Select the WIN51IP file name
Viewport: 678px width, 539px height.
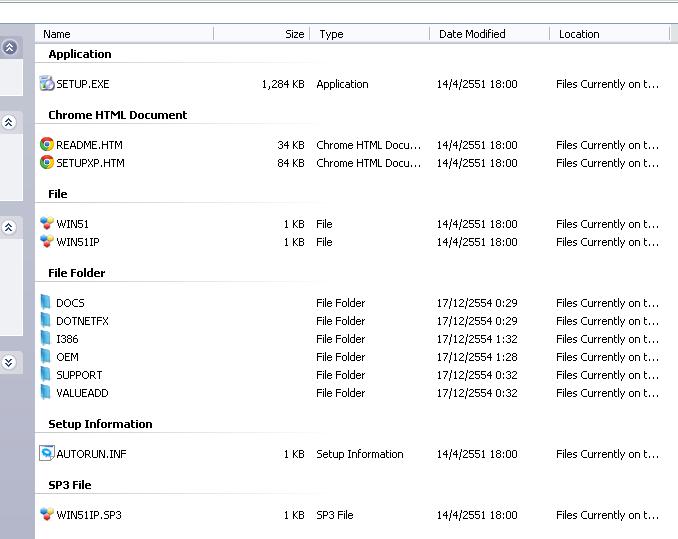[78, 242]
